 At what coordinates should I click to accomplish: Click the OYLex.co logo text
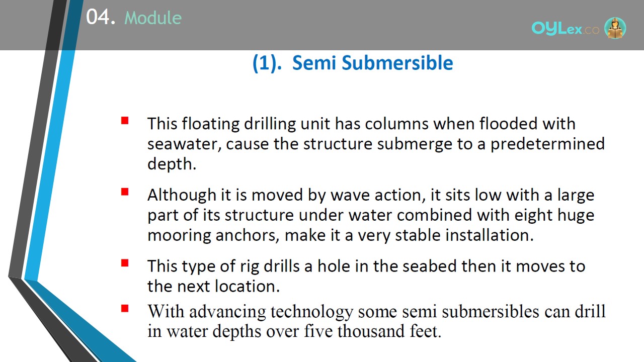[x=566, y=29]
